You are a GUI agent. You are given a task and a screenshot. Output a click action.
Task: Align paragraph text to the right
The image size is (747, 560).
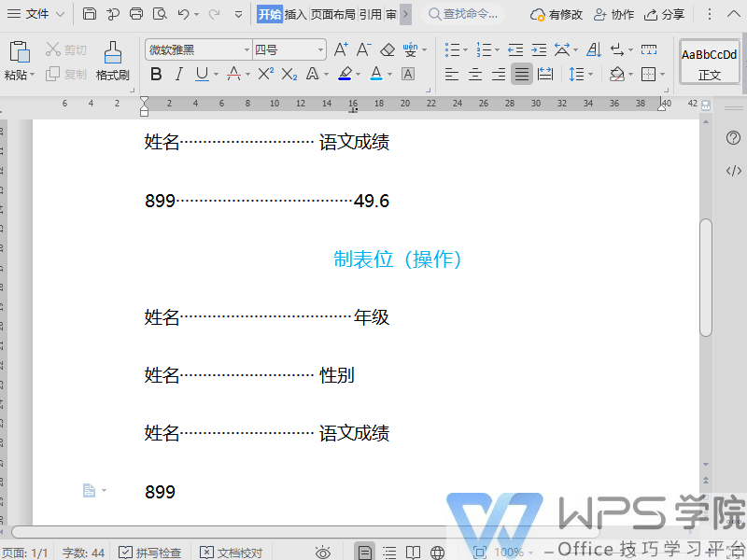click(x=499, y=75)
